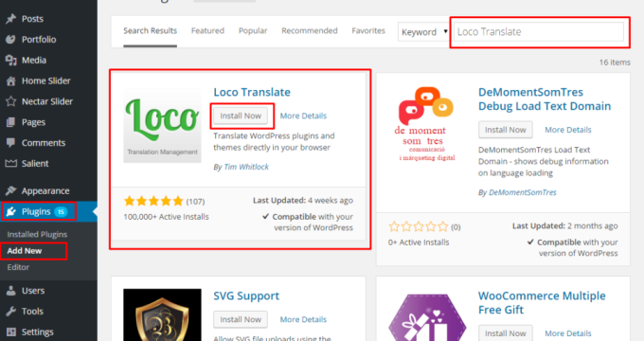Click the Settings sliders icon
644x341 pixels.
click(11, 332)
